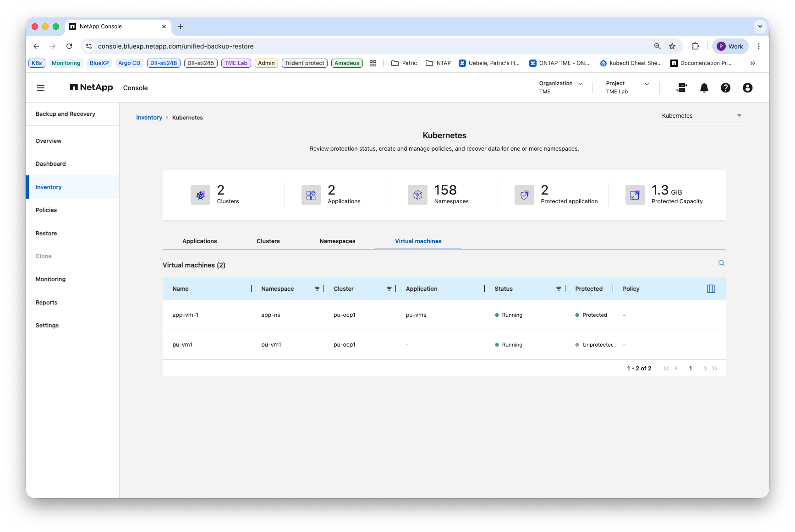Switch to the Namespaces tab

337,241
